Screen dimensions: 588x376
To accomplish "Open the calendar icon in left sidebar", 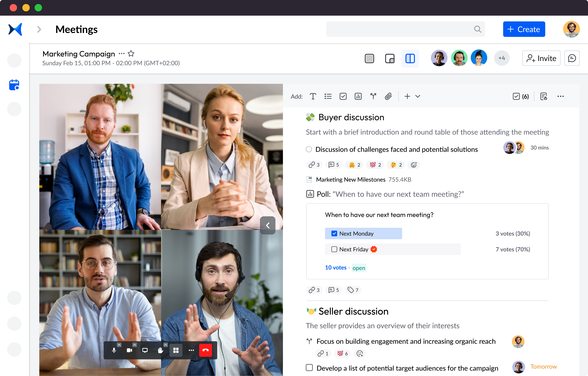I will (x=14, y=85).
